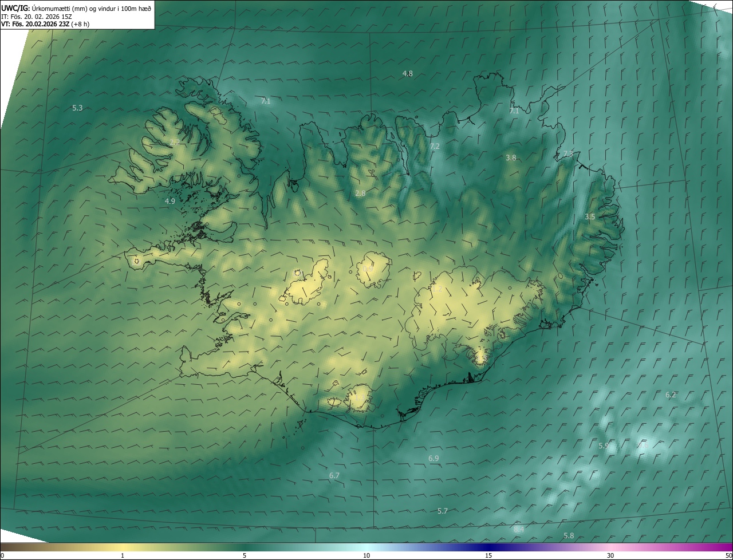Click the 3.8 value label

point(511,157)
